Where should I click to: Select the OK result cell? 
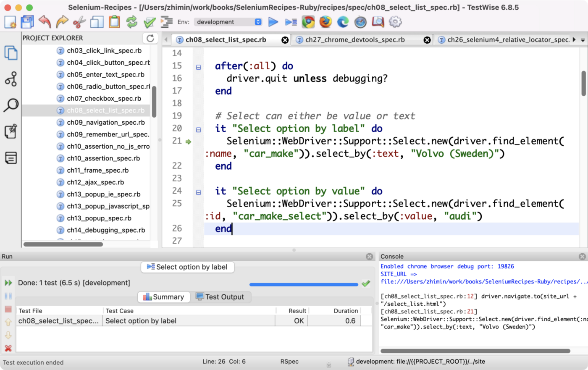291,321
